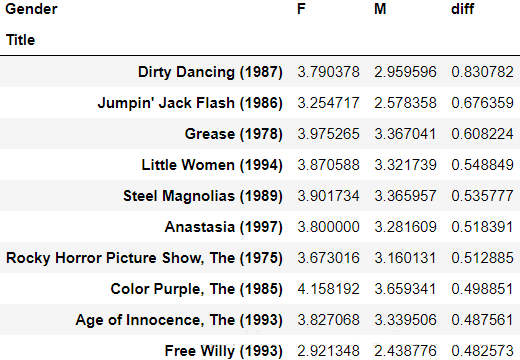Image resolution: width=520 pixels, height=360 pixels.
Task: Click the diff column header
Action: (462, 9)
